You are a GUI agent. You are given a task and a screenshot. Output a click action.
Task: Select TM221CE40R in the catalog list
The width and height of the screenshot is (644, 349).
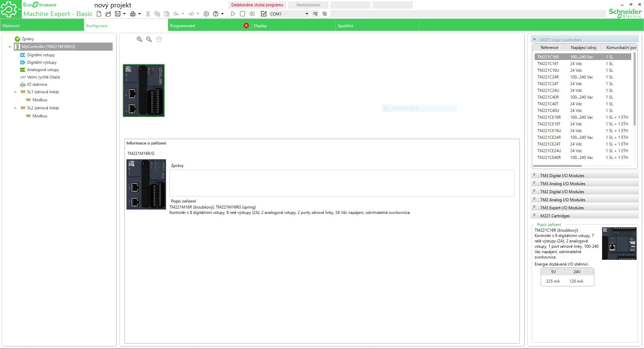point(583,158)
